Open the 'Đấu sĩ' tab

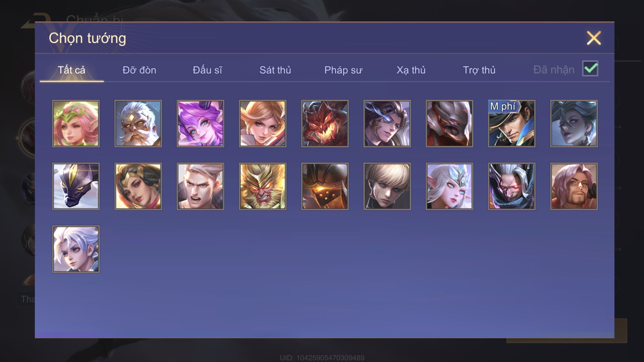click(207, 70)
